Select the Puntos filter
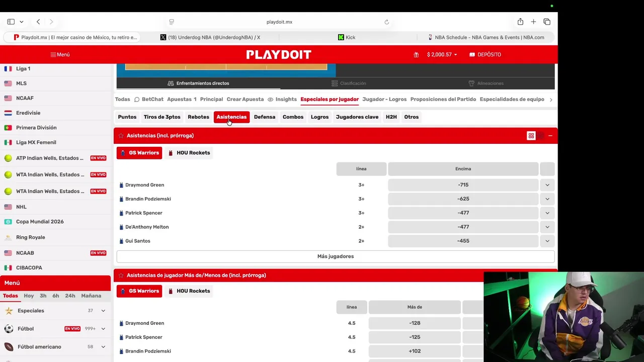This screenshot has height=362, width=644. coord(127,117)
